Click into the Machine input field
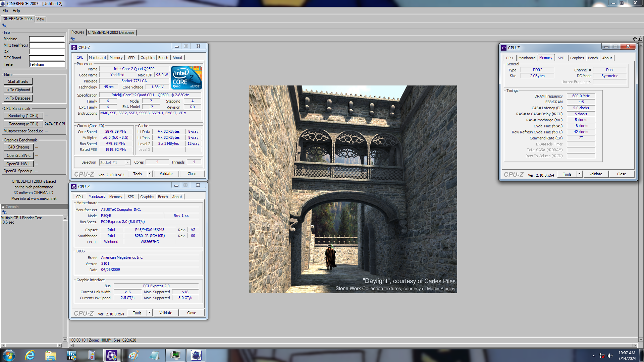 [47, 39]
